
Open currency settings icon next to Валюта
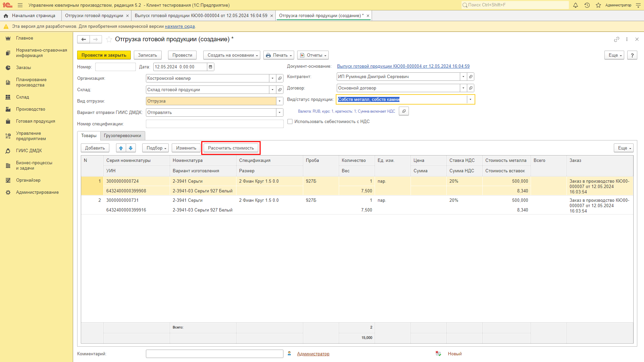[x=404, y=111]
